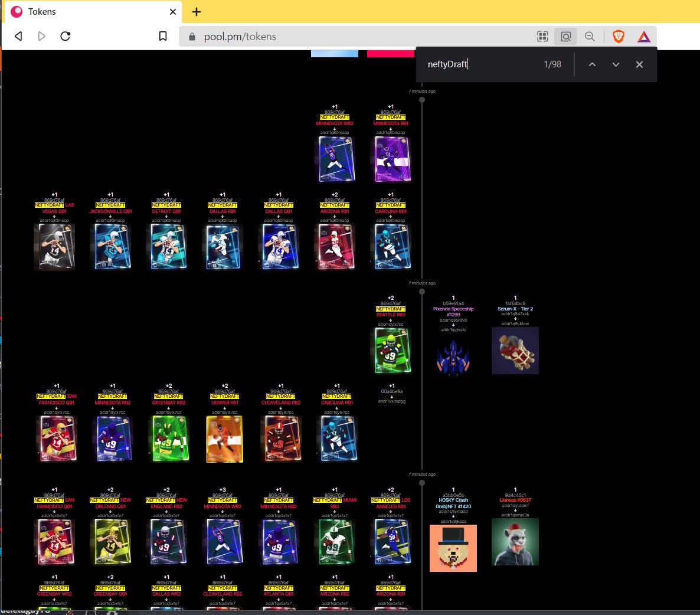The height and width of the screenshot is (615, 700).
Task: Open the Jacksonville QB1 card image
Action: [x=112, y=247]
